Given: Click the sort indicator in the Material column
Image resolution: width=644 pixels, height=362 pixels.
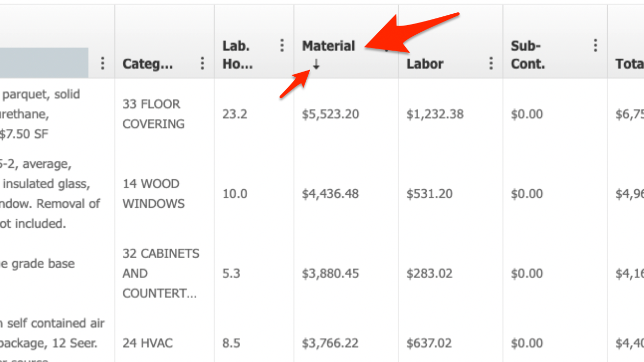Looking at the screenshot, I should pyautogui.click(x=317, y=65).
